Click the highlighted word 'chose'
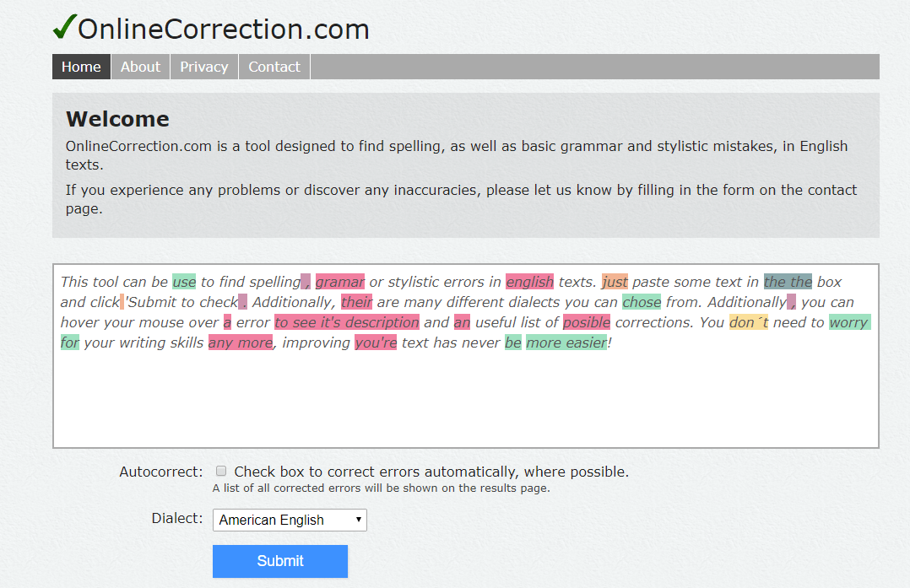Image resolution: width=910 pixels, height=588 pixels. (x=642, y=302)
